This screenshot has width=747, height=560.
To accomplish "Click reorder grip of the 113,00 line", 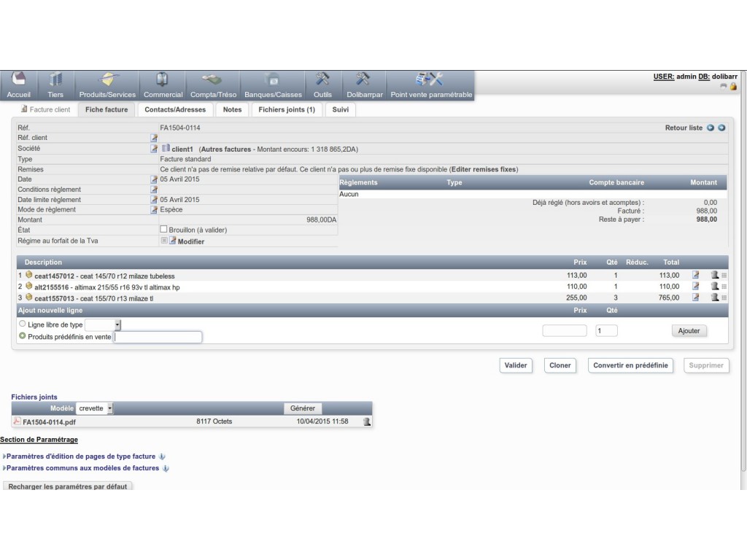I will (x=724, y=275).
